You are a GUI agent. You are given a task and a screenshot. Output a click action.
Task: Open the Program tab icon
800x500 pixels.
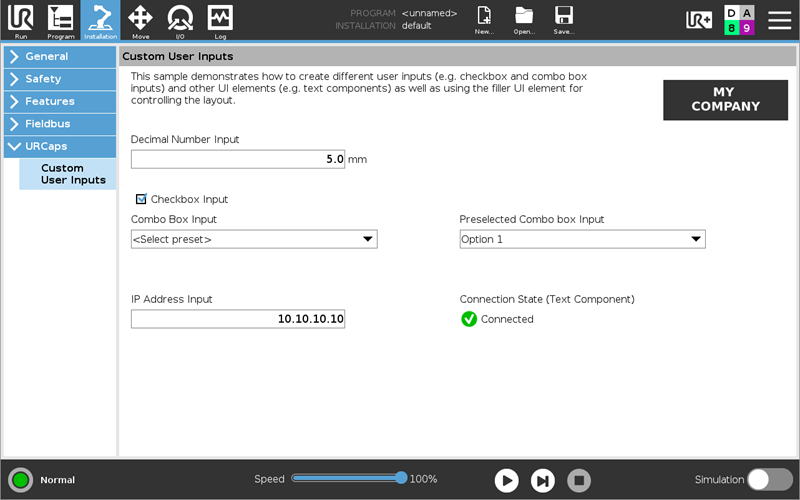point(60,20)
